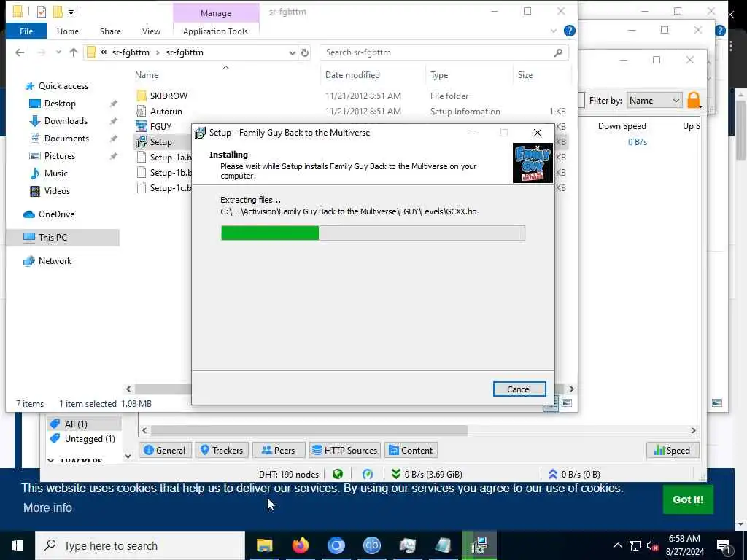Open OneDrive in navigation pane
This screenshot has width=747, height=560.
tap(56, 214)
